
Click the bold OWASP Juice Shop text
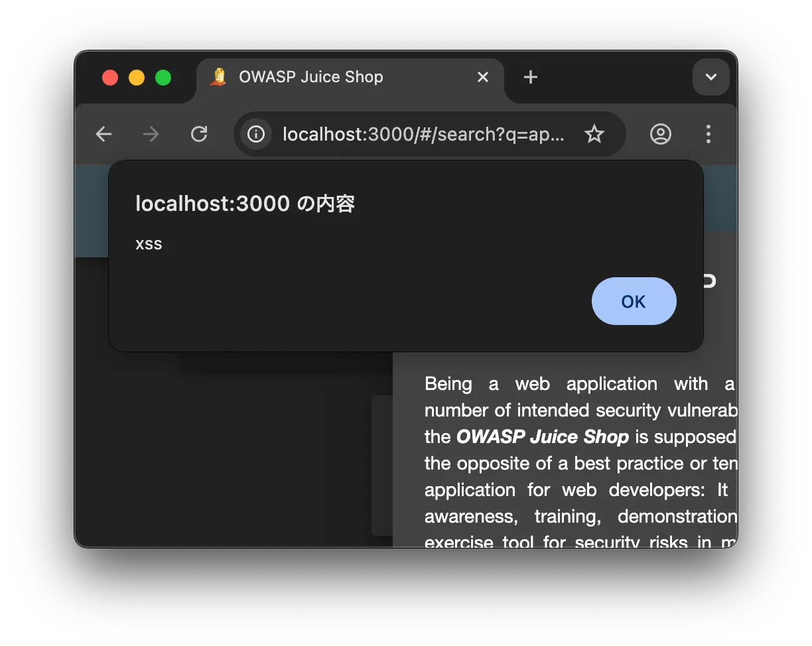pos(542,437)
